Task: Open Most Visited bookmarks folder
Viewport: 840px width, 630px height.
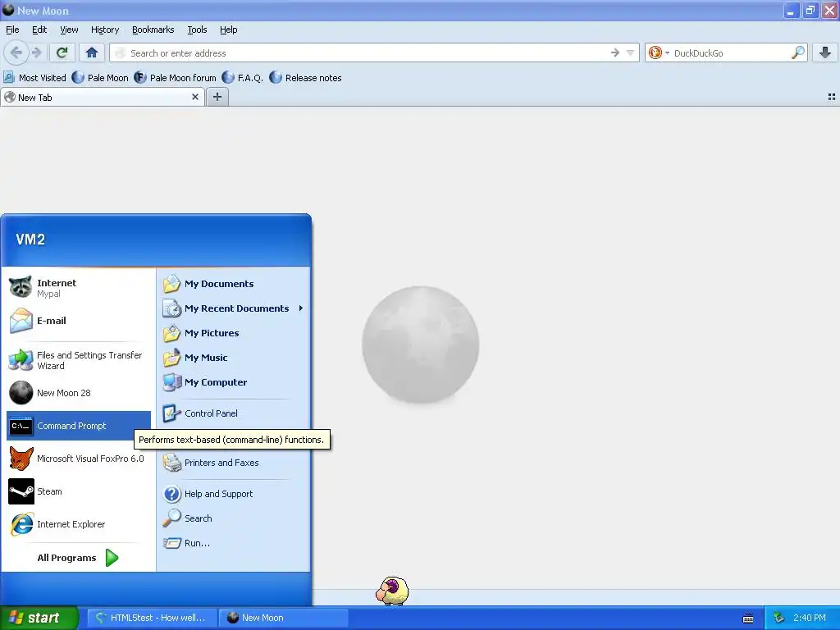Action: point(34,78)
